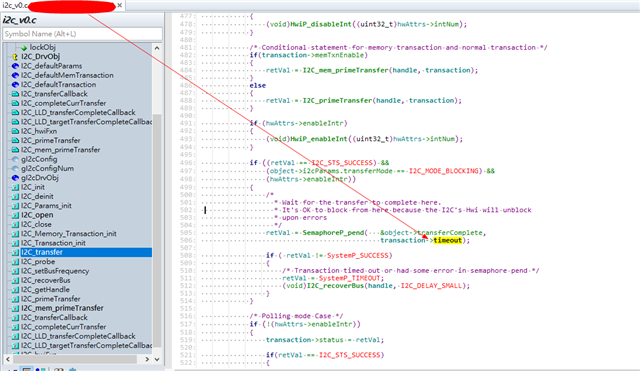Click the function icon beside I2C_getHandle
Image resolution: width=640 pixels, height=371 pixels.
[x=15, y=290]
